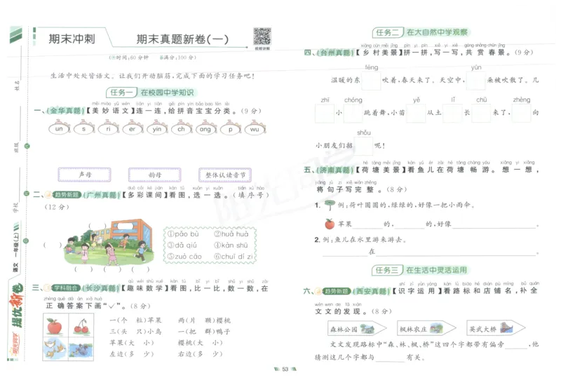Click the 整体认读音节 category box

[225, 175]
